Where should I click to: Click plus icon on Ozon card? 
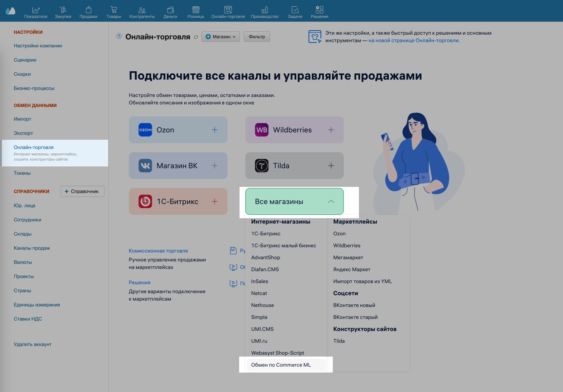pos(215,130)
